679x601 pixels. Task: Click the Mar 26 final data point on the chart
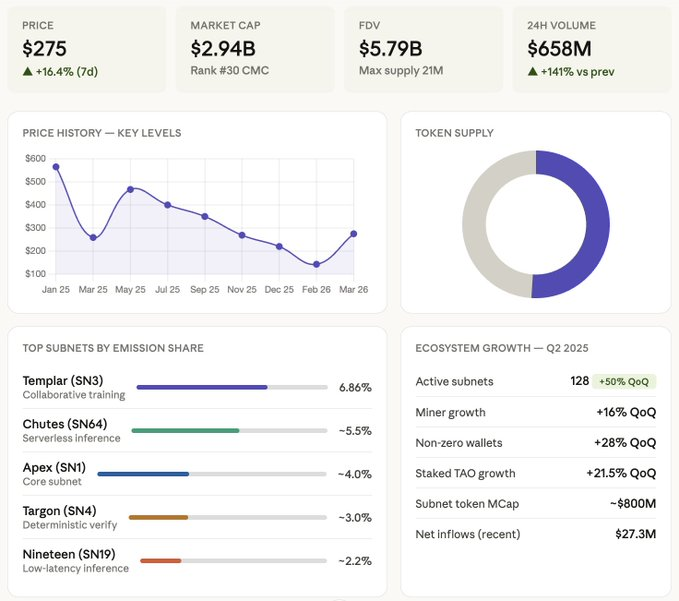pyautogui.click(x=353, y=234)
